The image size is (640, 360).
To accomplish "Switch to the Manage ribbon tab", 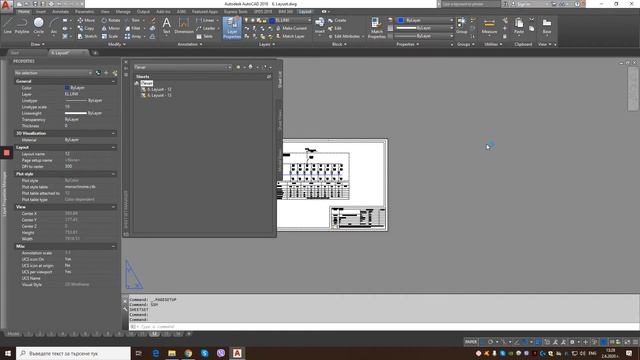I will [x=123, y=11].
